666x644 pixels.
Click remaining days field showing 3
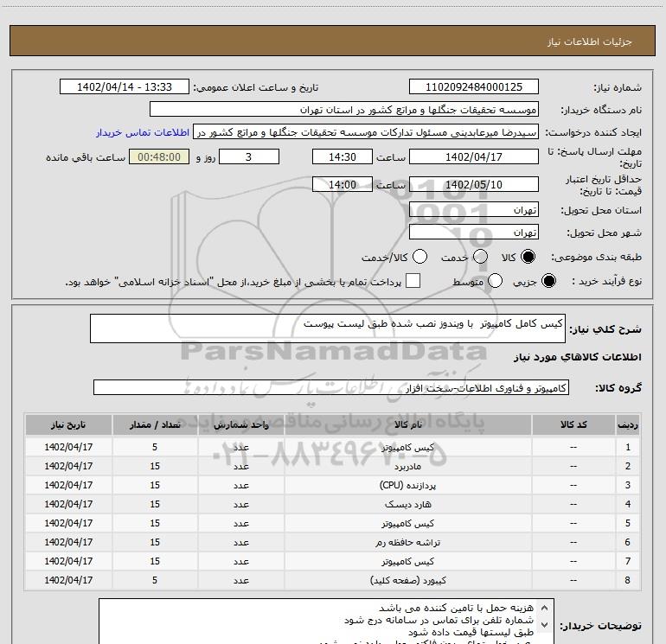point(249,156)
